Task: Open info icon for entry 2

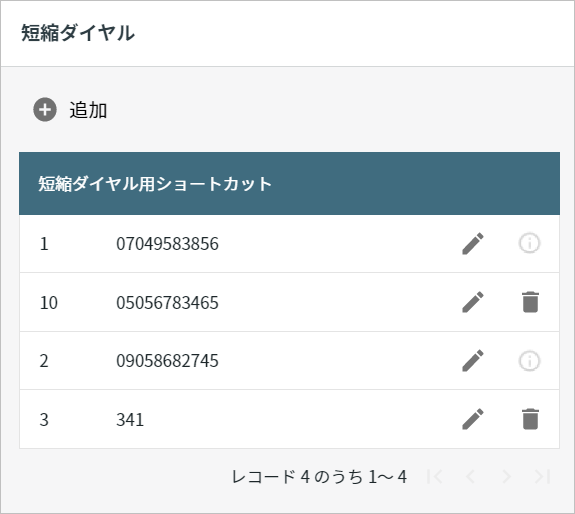Action: tap(529, 361)
